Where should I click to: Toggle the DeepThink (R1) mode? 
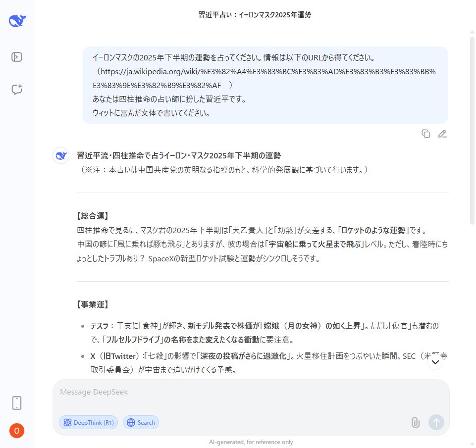[x=88, y=422]
